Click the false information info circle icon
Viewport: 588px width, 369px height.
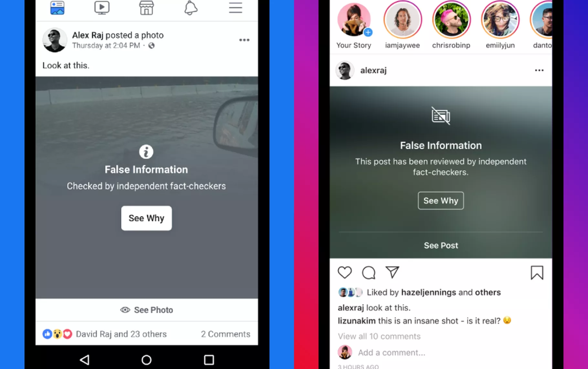146,152
